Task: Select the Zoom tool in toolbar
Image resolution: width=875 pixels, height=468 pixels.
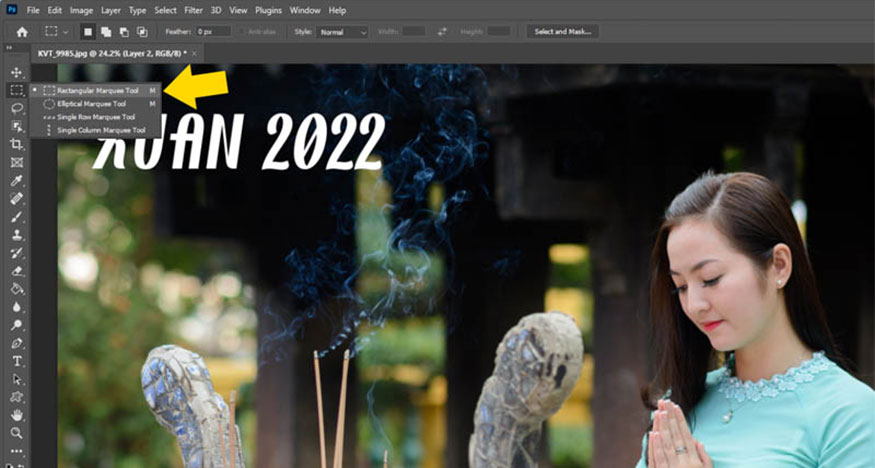Action: [x=17, y=433]
